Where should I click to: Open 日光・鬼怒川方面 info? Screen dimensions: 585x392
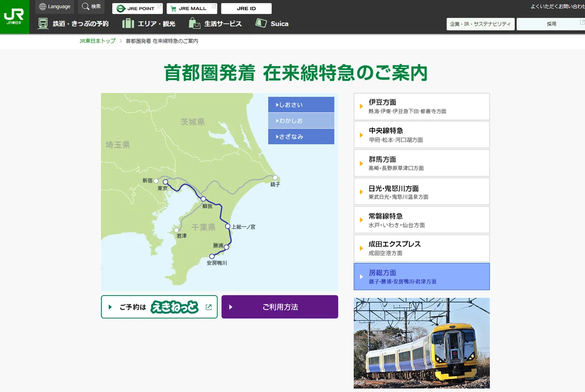click(x=422, y=192)
